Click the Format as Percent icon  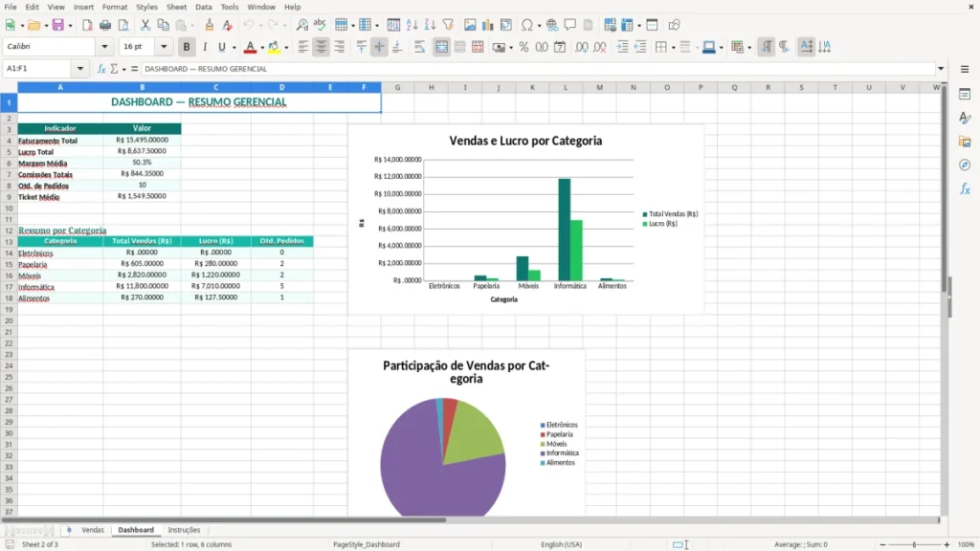coord(523,47)
